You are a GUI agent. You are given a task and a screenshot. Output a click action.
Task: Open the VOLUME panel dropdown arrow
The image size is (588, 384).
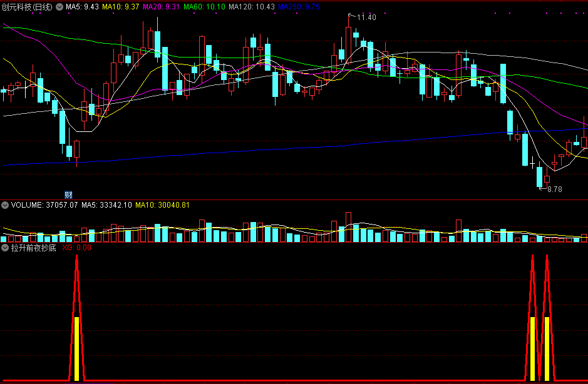pyautogui.click(x=5, y=205)
